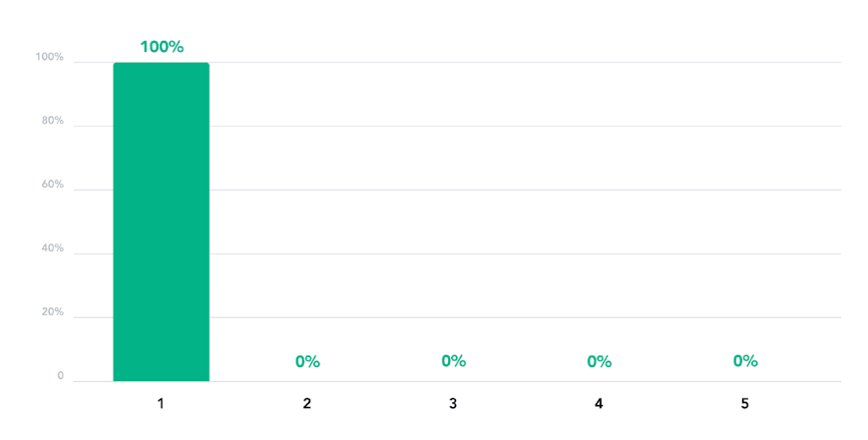Click the 60% y-axis tick label
The image size is (868, 440).
51,185
